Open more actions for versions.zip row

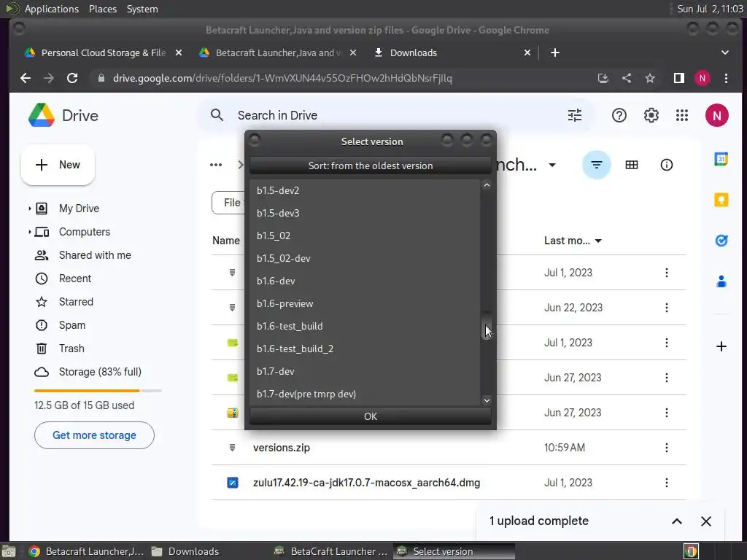coord(666,448)
